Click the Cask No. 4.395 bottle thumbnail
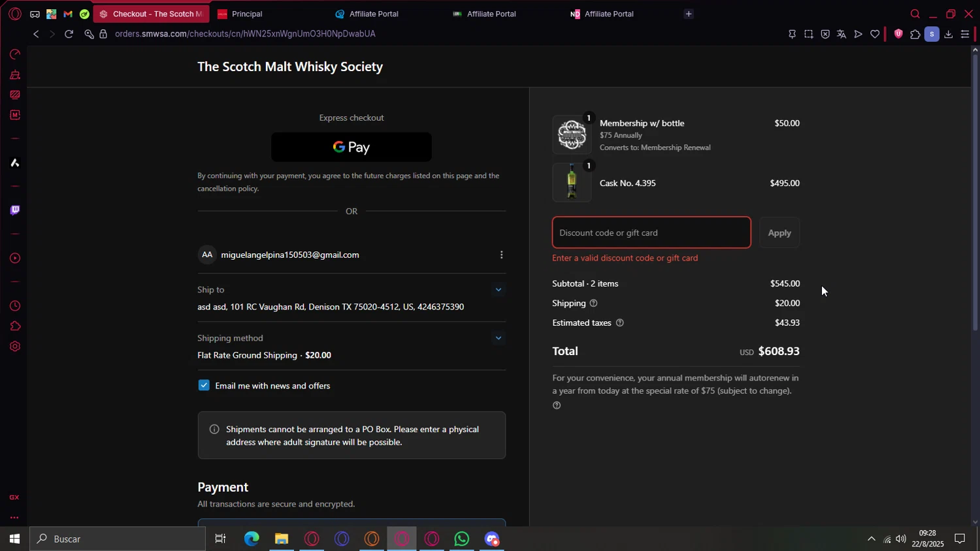This screenshot has height=551, width=980. (572, 183)
